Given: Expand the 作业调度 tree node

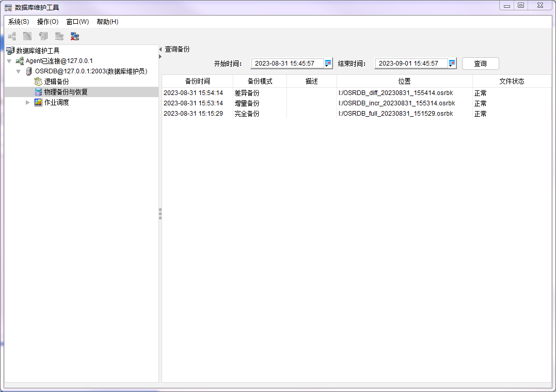Looking at the screenshot, I should 28,102.
